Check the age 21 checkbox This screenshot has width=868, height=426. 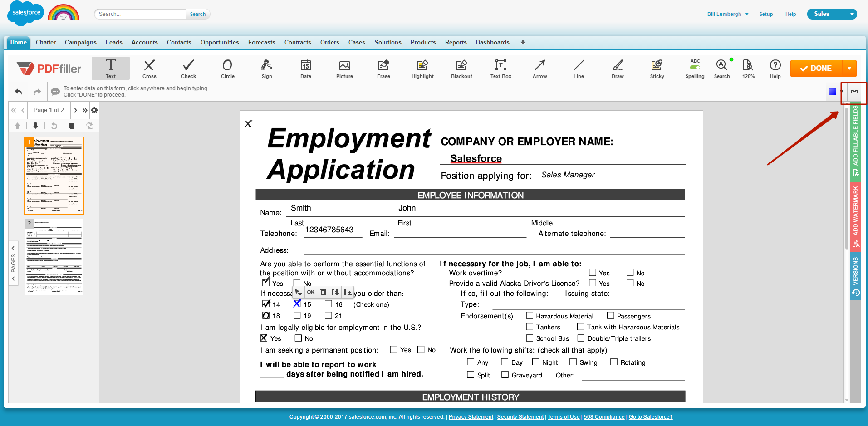(329, 315)
